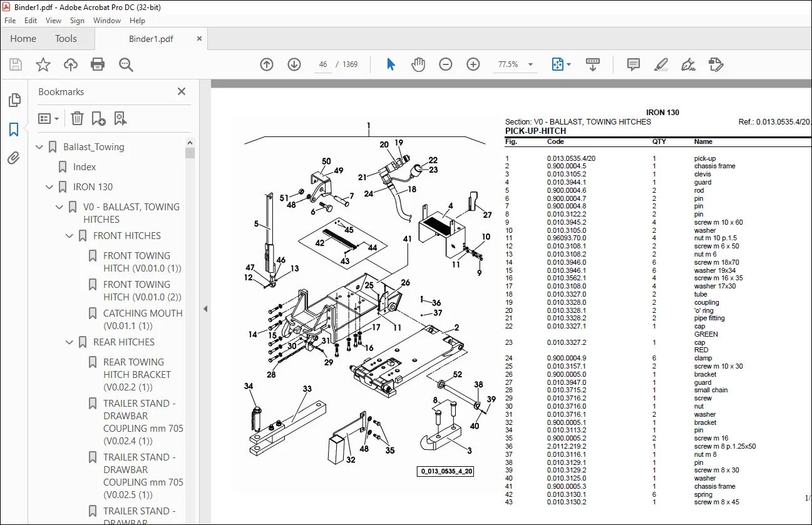The height and width of the screenshot is (525, 812).
Task: Select the IRON 130 bookmark
Action: 93,187
